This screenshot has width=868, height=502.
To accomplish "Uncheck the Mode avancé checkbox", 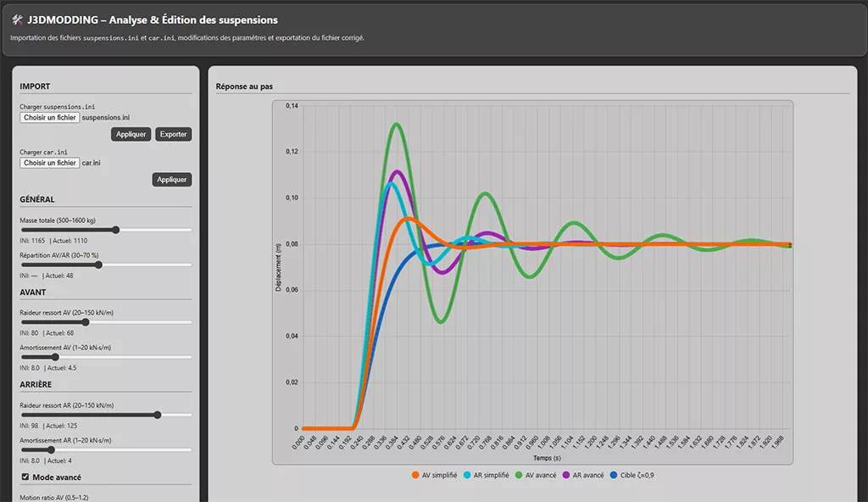I will [x=25, y=477].
